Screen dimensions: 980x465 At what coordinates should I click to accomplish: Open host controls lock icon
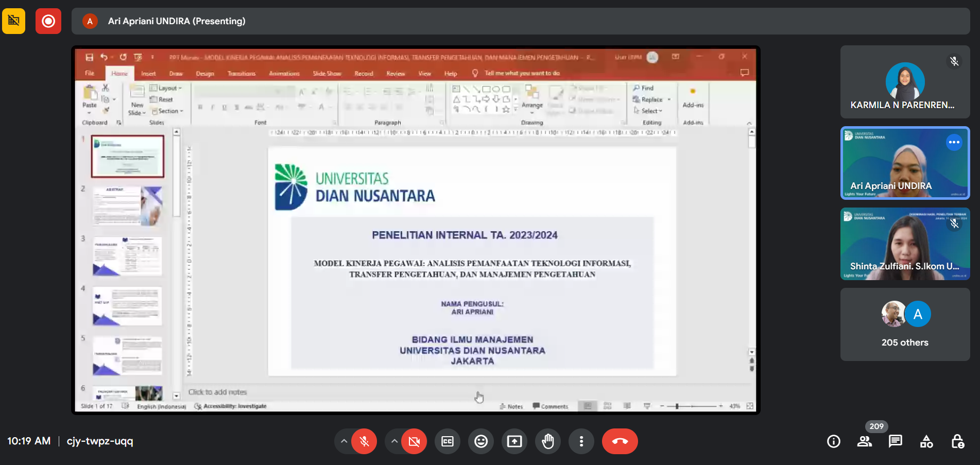[x=957, y=441]
